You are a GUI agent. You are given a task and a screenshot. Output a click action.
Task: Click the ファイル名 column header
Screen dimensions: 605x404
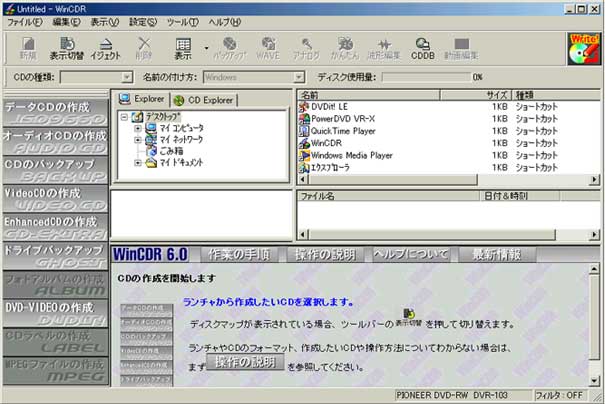click(388, 196)
